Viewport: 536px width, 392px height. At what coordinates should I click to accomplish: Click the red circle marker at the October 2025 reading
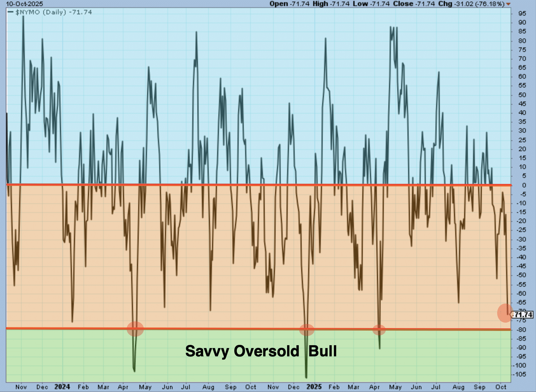(505, 313)
